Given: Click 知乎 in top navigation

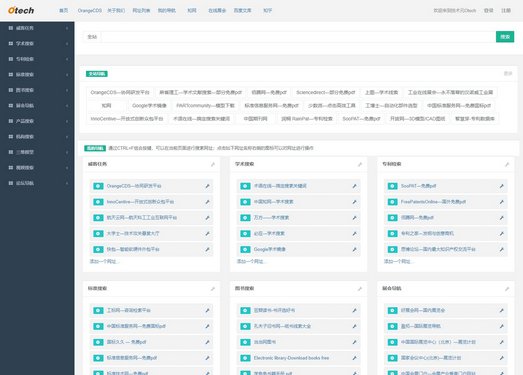Looking at the screenshot, I should click(x=268, y=11).
